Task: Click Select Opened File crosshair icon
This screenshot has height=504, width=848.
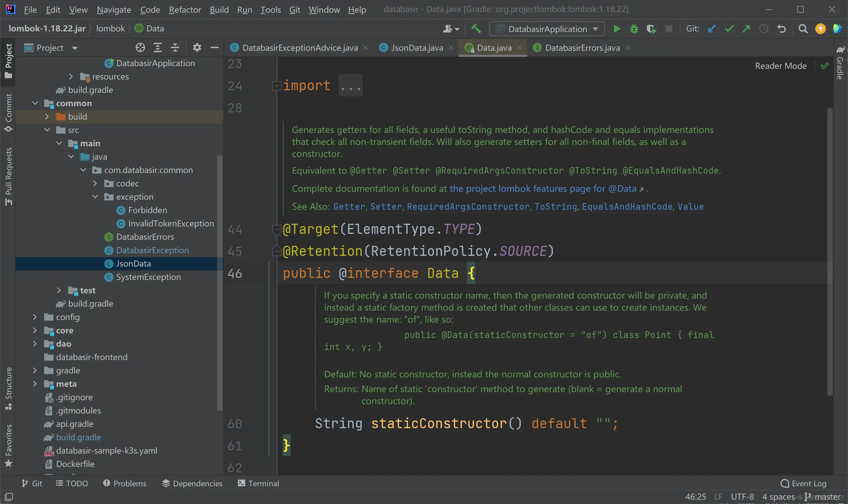Action: point(140,47)
